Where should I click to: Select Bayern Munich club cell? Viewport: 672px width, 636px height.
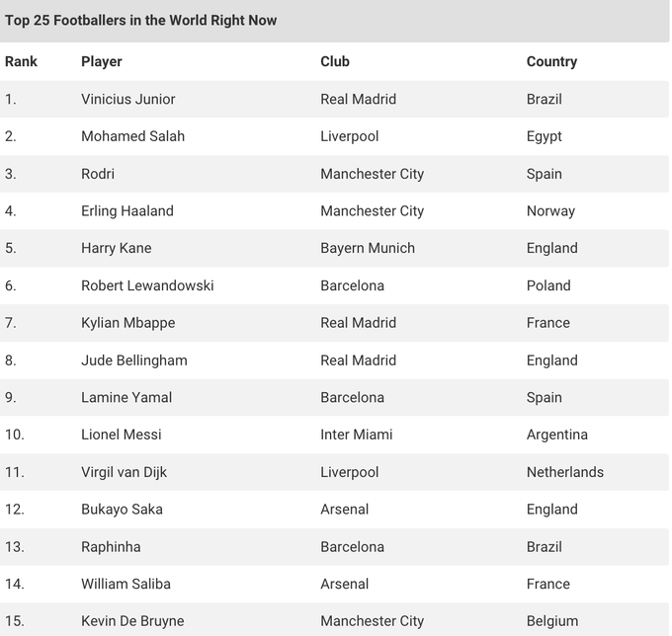pyautogui.click(x=368, y=248)
